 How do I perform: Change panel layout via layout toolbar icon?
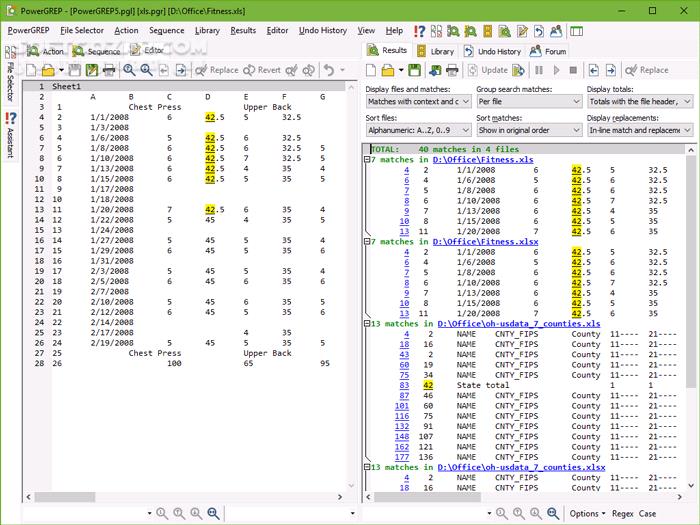[x=576, y=31]
